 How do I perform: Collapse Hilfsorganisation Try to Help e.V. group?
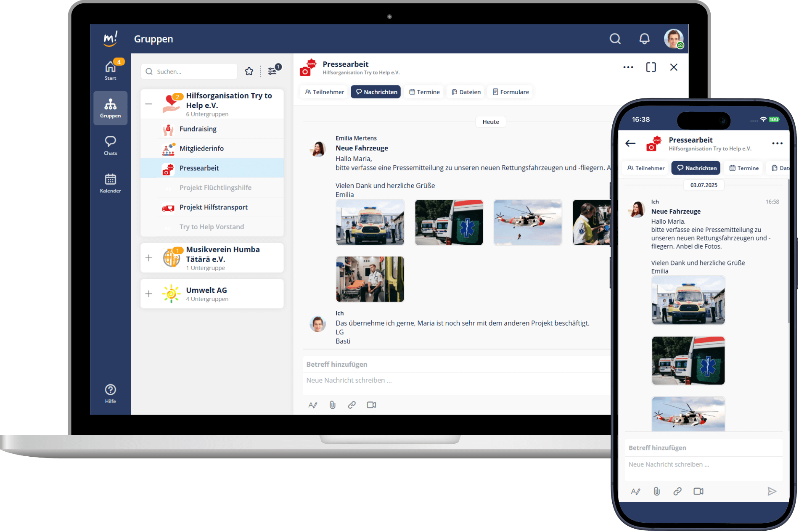(149, 104)
